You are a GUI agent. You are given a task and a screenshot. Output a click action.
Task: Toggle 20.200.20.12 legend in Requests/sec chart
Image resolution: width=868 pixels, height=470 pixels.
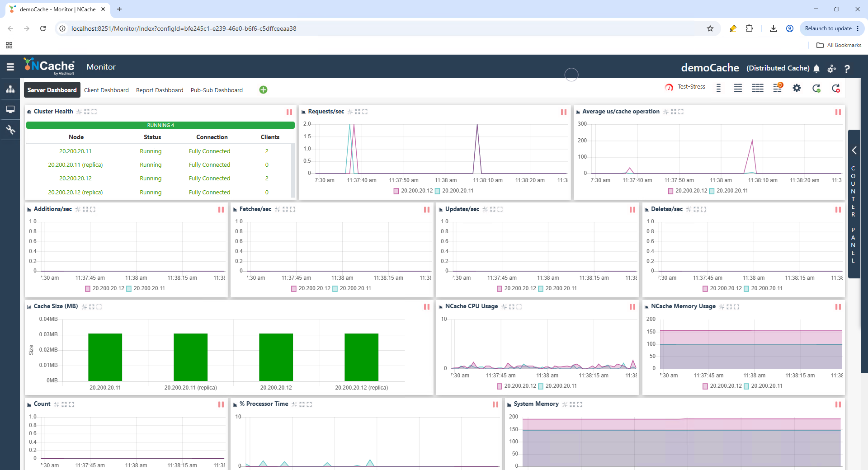[413, 191]
